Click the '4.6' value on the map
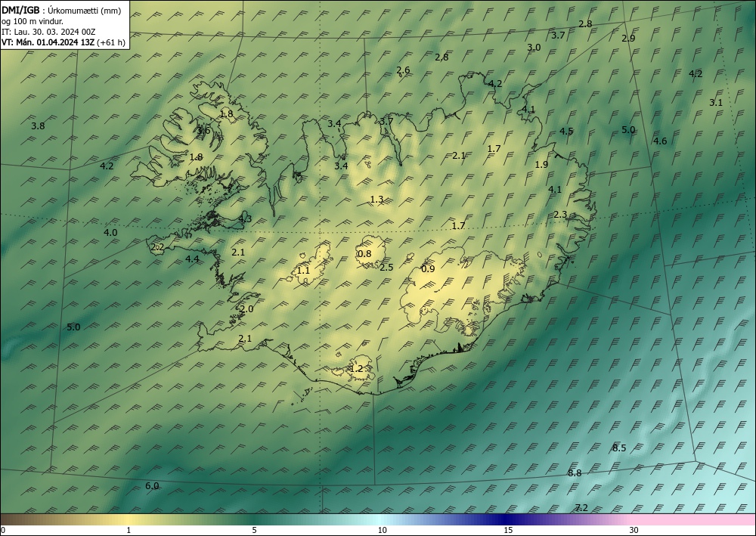This screenshot has width=756, height=536. [x=660, y=141]
